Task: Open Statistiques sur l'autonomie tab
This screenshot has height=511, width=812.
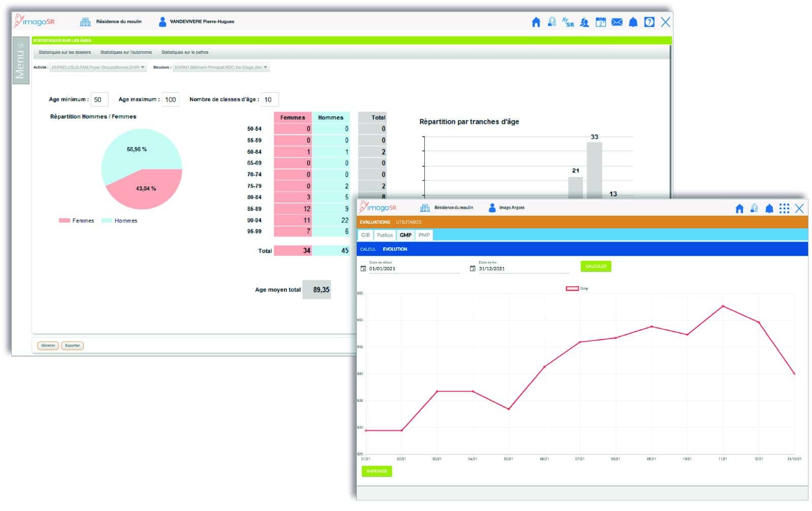Action: pos(126,52)
